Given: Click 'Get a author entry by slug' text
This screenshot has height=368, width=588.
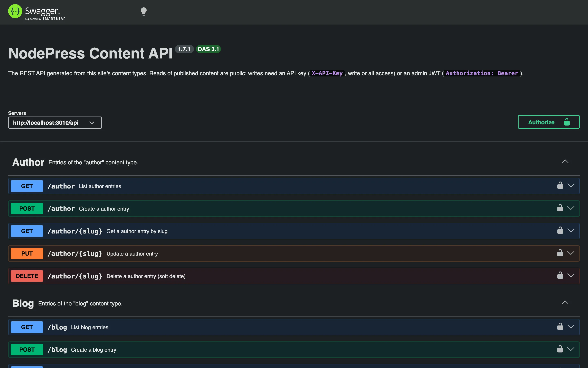Looking at the screenshot, I should 137,231.
